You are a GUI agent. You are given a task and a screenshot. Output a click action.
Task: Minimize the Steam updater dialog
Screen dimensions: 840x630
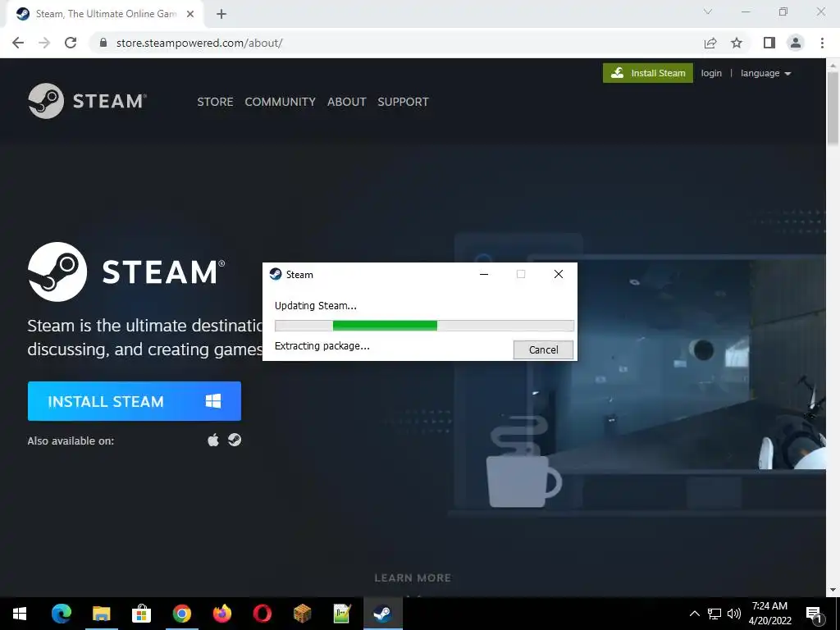pos(484,274)
